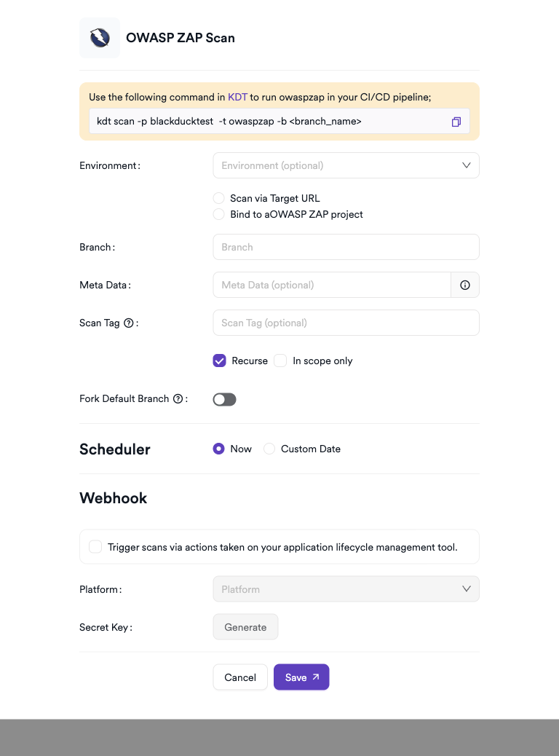The height and width of the screenshot is (756, 559).
Task: Click the Generate secret key button
Action: tap(245, 627)
